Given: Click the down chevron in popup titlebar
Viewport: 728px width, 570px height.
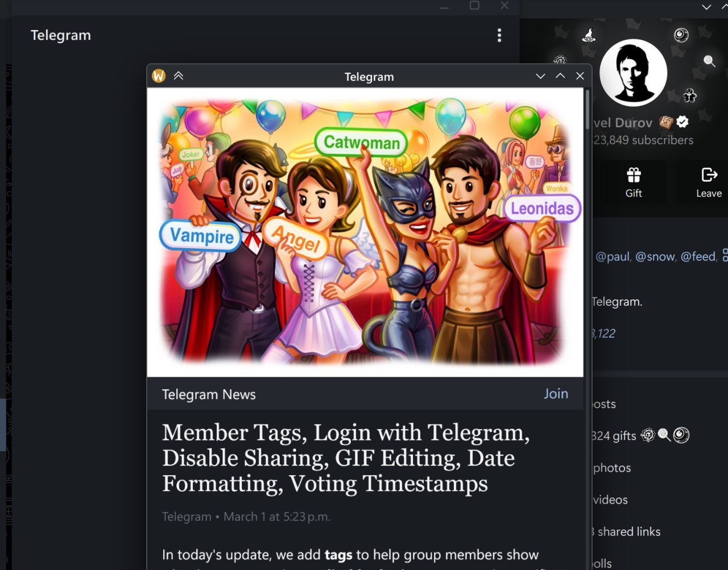Looking at the screenshot, I should (540, 76).
